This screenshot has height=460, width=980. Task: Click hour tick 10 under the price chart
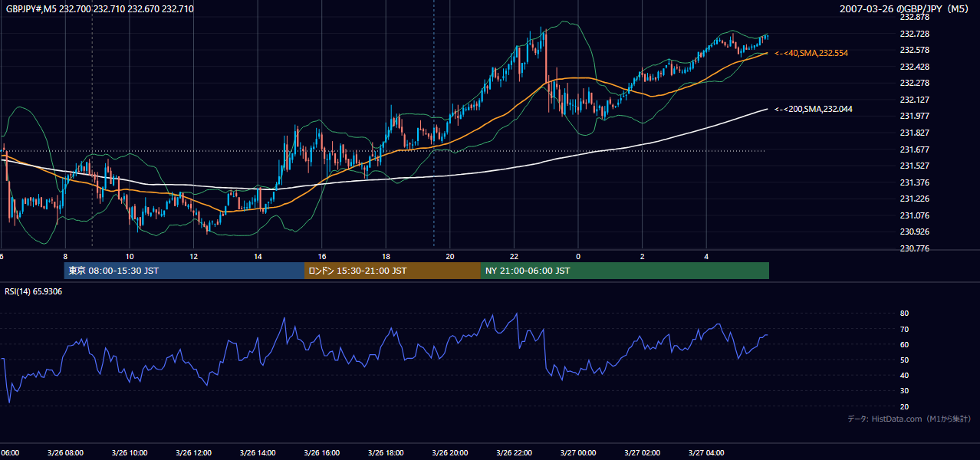click(x=130, y=256)
